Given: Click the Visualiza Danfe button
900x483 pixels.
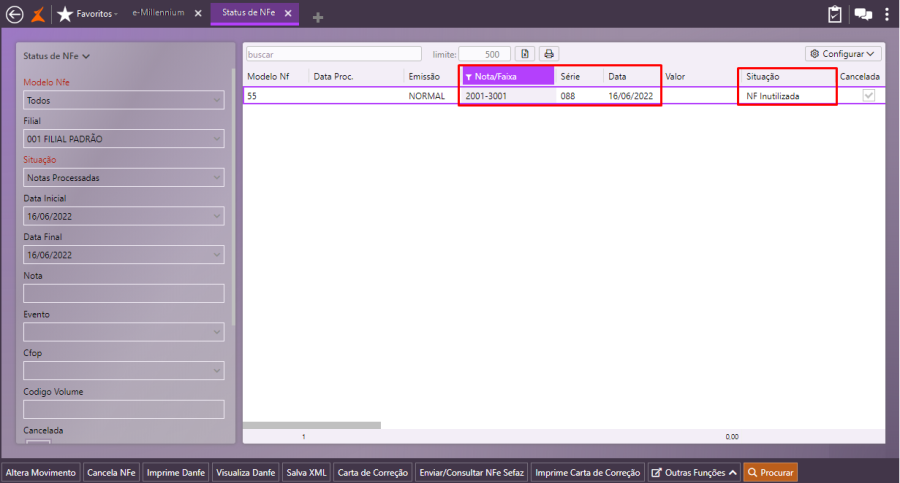Looking at the screenshot, I should point(246,473).
